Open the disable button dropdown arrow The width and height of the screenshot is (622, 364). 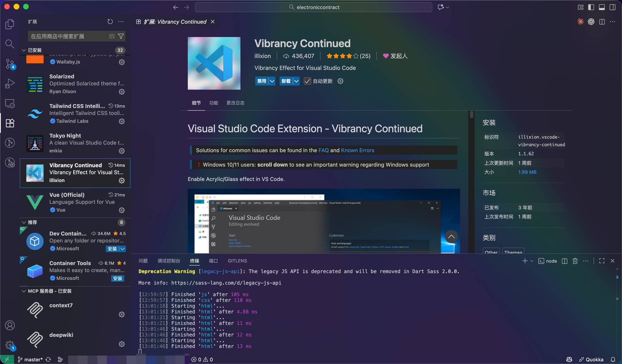tap(272, 81)
